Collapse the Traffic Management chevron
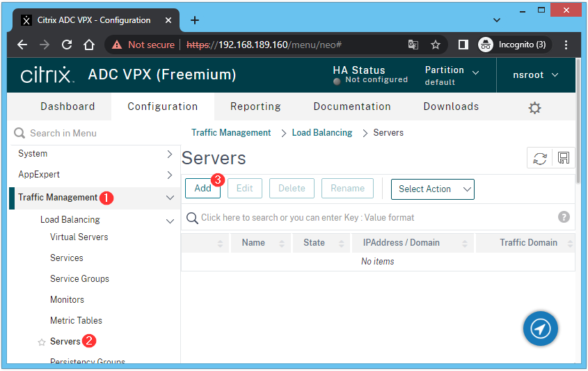The height and width of the screenshot is (371, 588). [x=170, y=198]
